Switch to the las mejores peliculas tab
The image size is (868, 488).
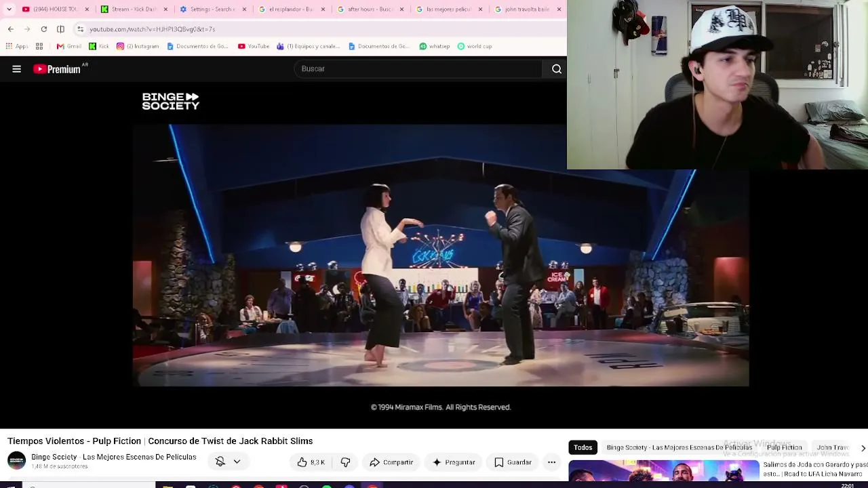448,9
